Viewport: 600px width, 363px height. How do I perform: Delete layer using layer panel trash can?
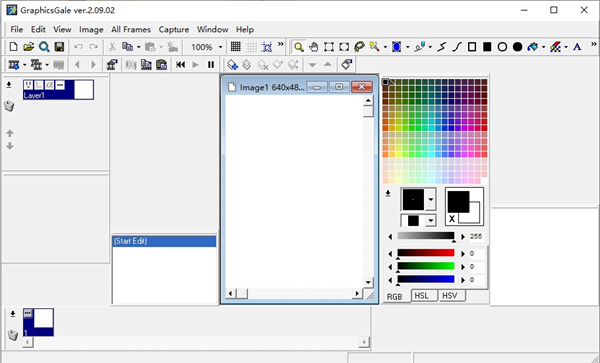[9, 106]
